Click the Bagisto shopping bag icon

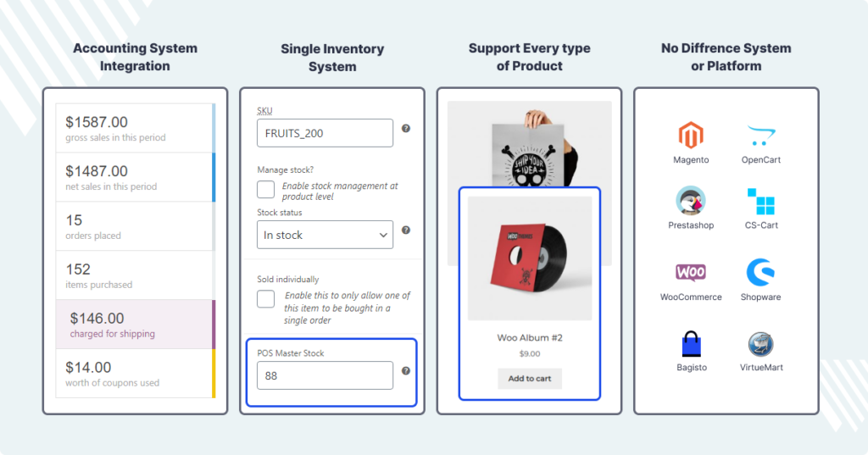pyautogui.click(x=692, y=344)
